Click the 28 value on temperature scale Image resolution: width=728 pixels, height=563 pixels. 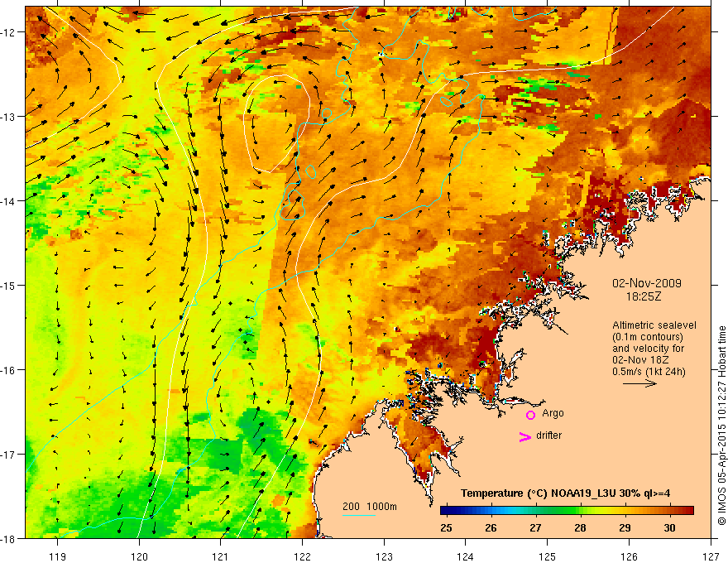point(580,527)
